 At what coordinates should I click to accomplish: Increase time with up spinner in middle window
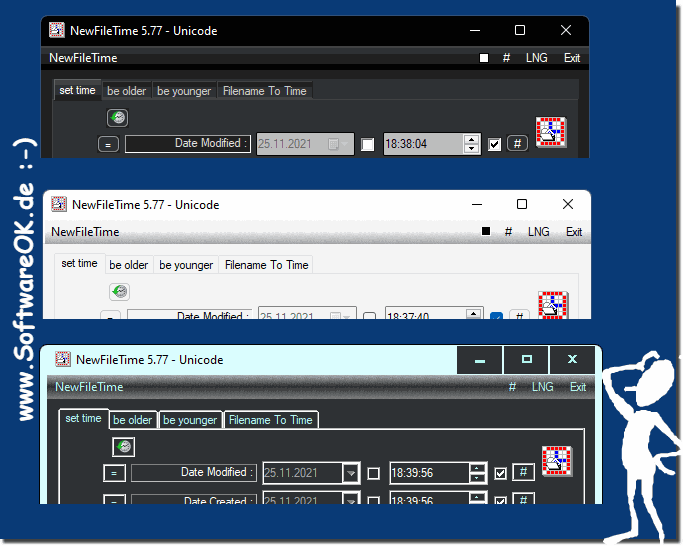(473, 313)
